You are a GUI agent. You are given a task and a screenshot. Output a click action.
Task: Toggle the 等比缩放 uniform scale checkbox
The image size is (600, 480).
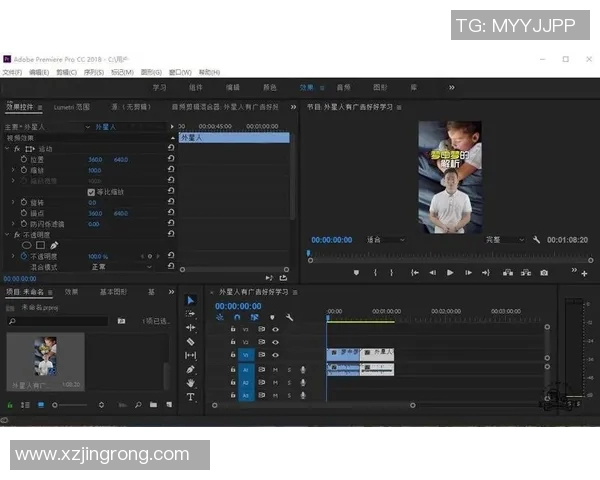point(92,191)
